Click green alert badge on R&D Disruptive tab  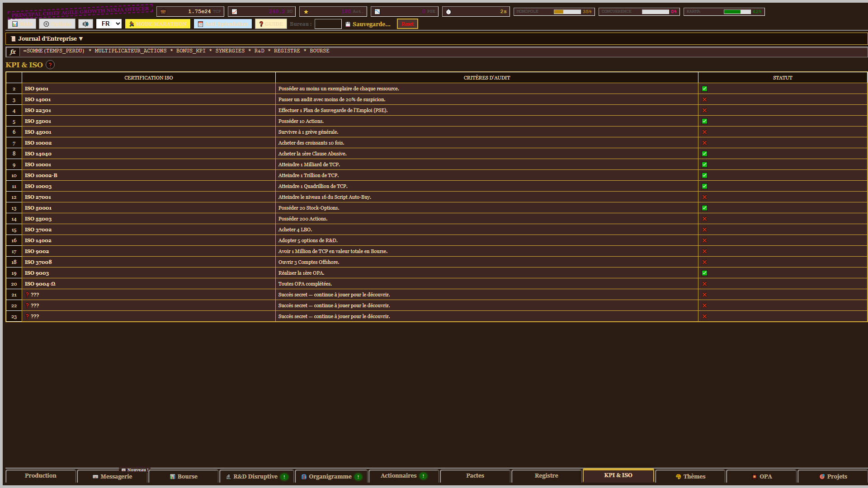(x=284, y=477)
